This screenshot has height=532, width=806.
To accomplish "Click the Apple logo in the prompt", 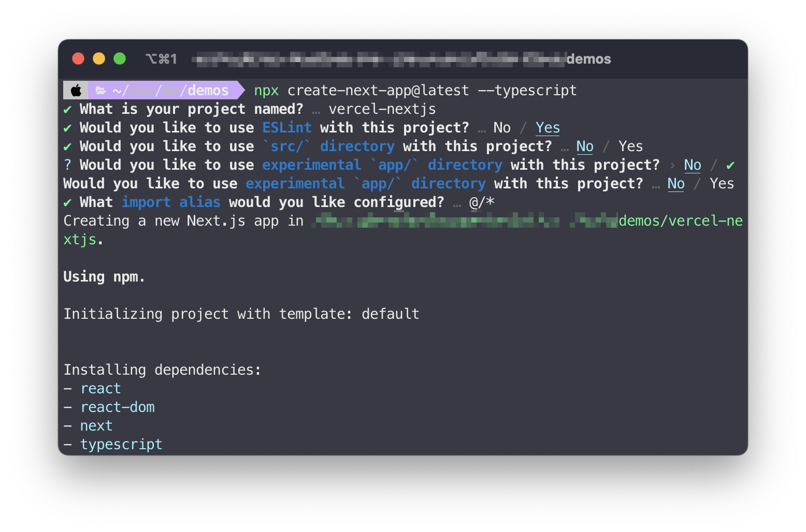I will [x=76, y=91].
